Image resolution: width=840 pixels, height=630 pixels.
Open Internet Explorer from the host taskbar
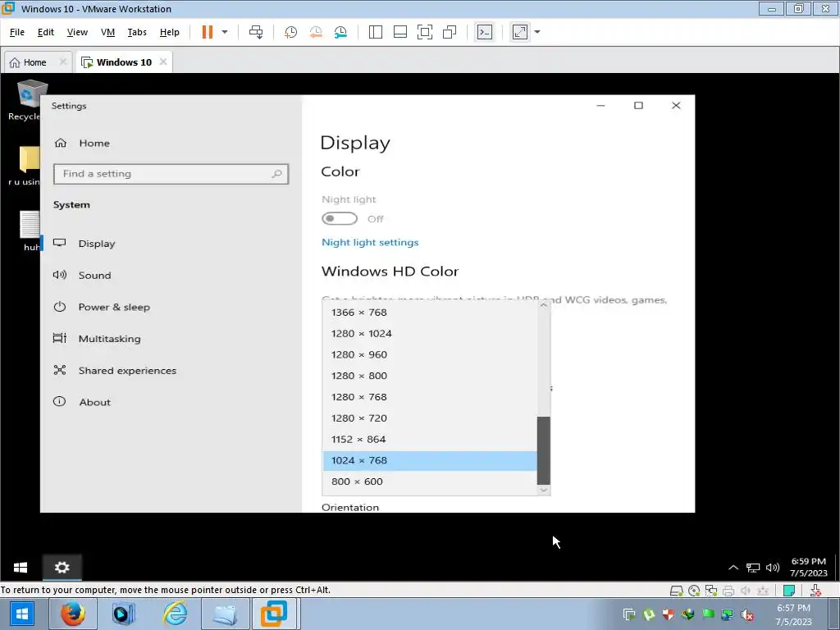[x=176, y=614]
